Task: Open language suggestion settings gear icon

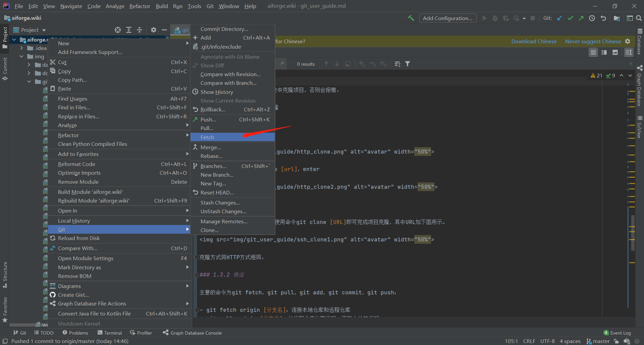Action: click(x=628, y=41)
